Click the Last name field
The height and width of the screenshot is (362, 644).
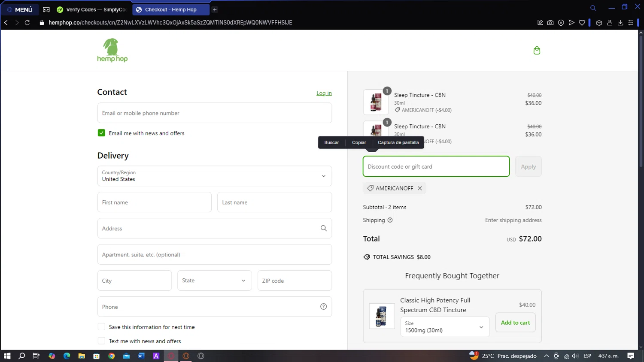(275, 202)
